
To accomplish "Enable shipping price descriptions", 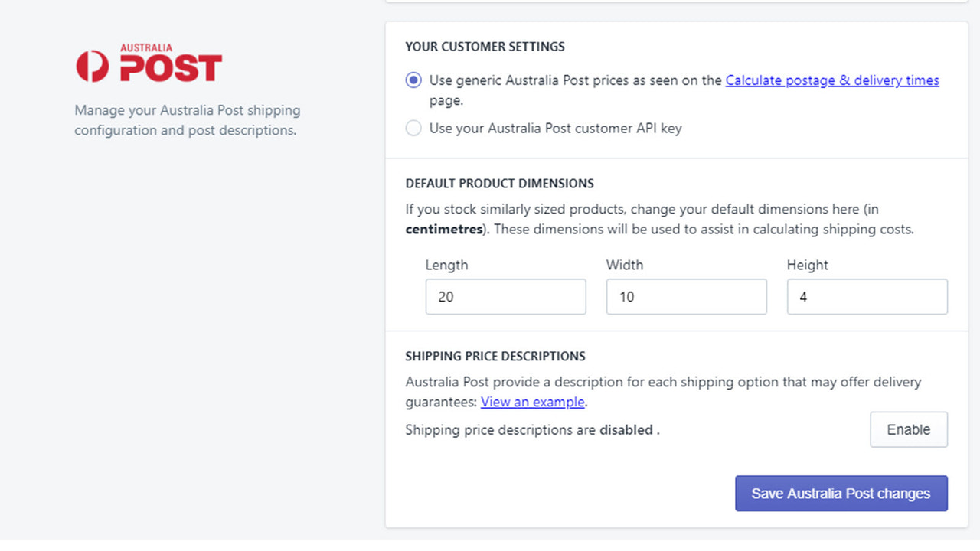I will 909,429.
